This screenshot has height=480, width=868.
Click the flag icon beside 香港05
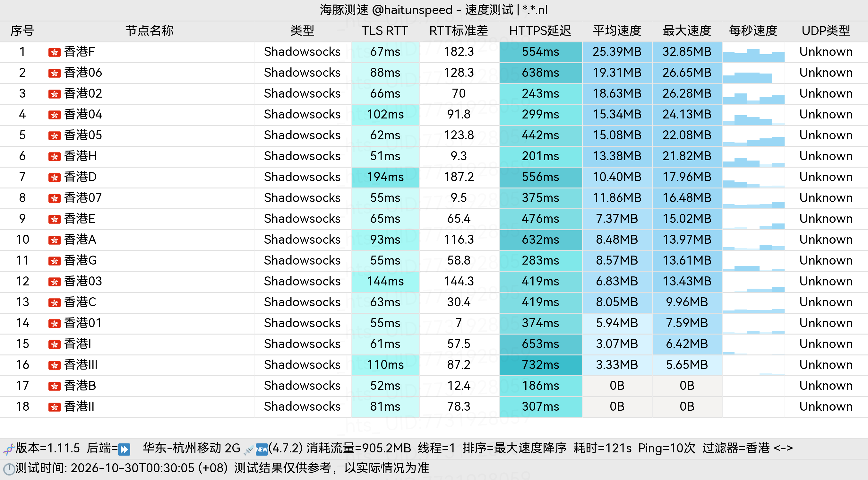point(54,136)
